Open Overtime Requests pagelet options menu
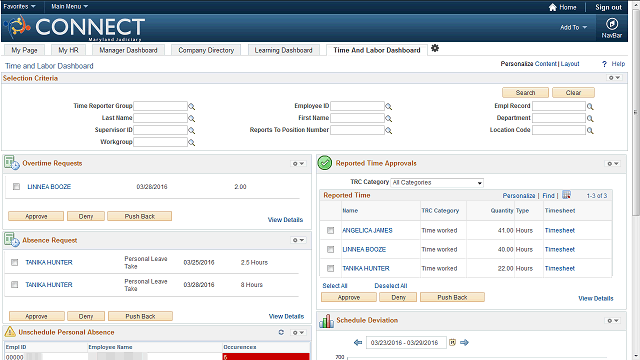The image size is (640, 360). click(x=298, y=163)
